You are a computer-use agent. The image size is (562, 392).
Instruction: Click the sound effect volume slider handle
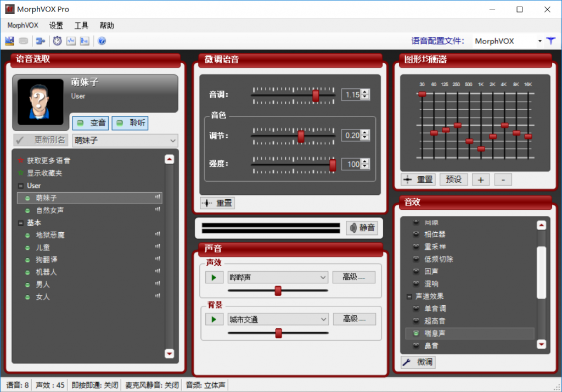pos(278,290)
